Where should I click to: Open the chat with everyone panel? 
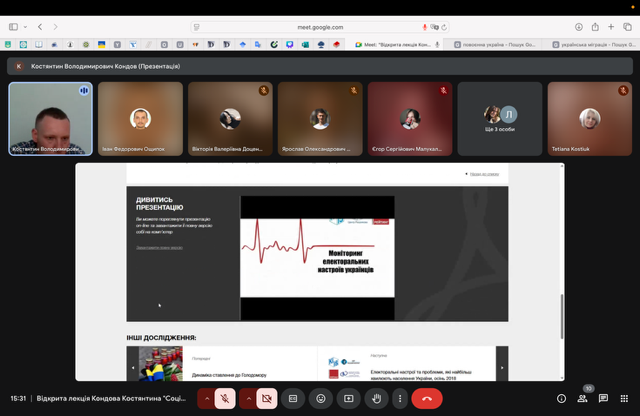(603, 398)
